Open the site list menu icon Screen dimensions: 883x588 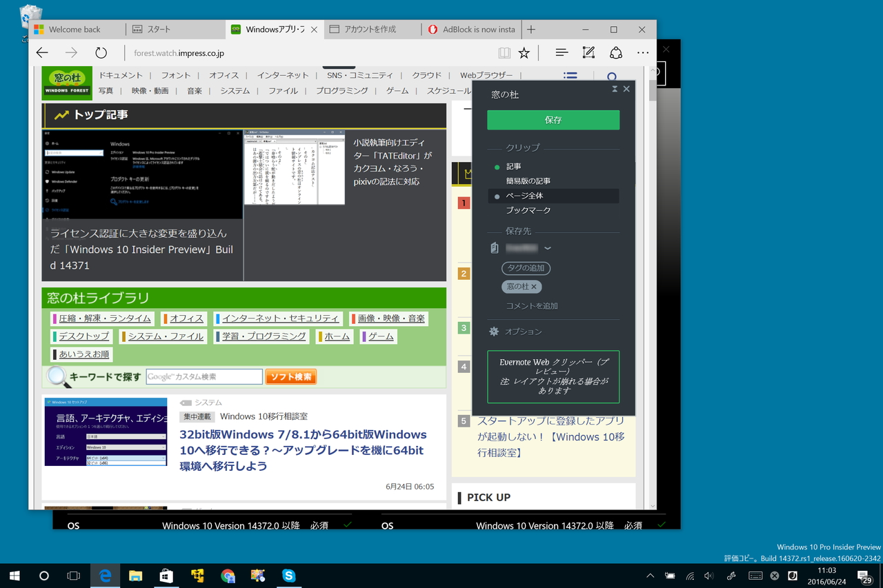click(571, 76)
